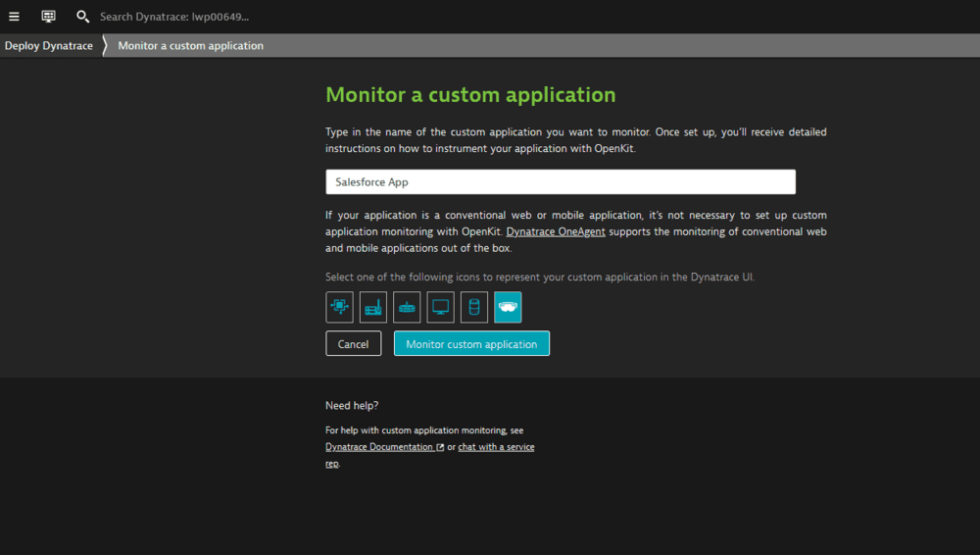Click the green Monitor a custom application heading
This screenshot has width=980, height=555.
pyautogui.click(x=470, y=95)
